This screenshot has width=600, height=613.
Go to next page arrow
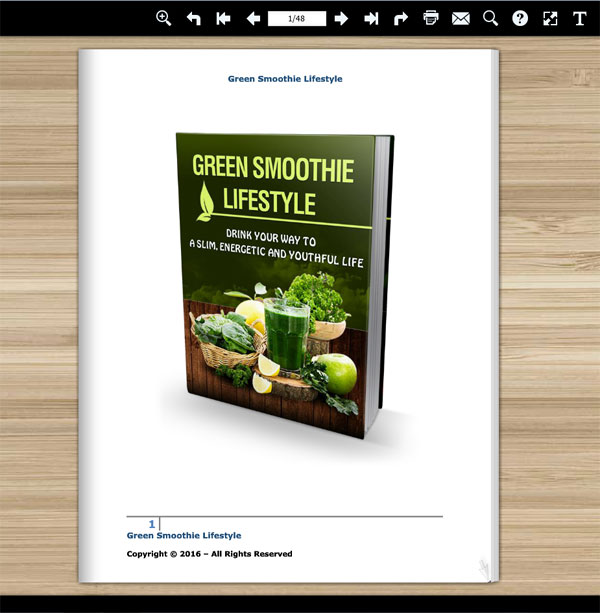click(341, 18)
